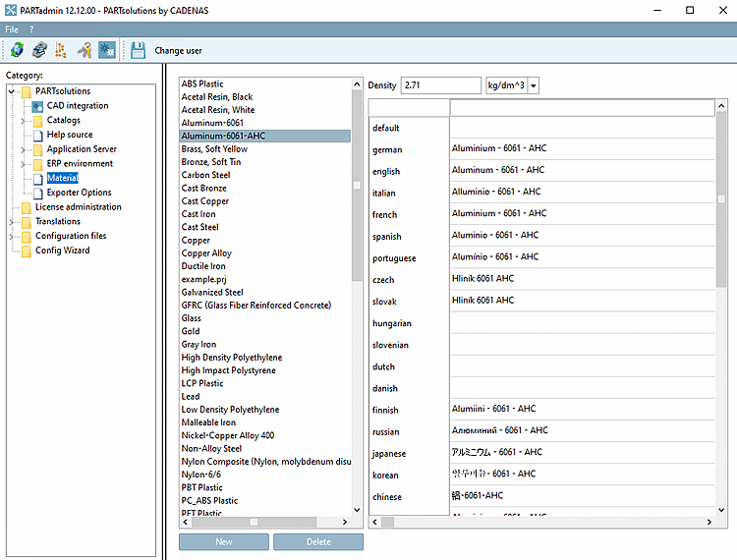Click the russian translation cell
737x560 pixels.
coord(583,430)
